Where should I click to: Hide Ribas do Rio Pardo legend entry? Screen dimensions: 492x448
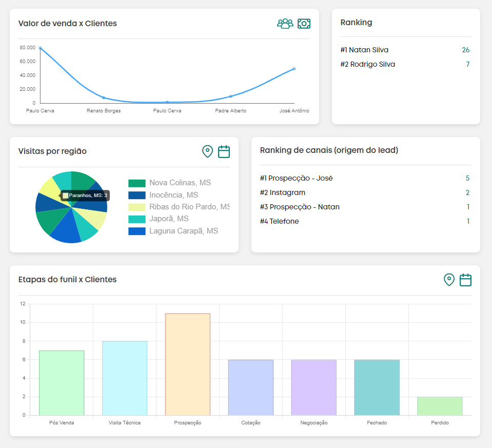click(x=189, y=207)
